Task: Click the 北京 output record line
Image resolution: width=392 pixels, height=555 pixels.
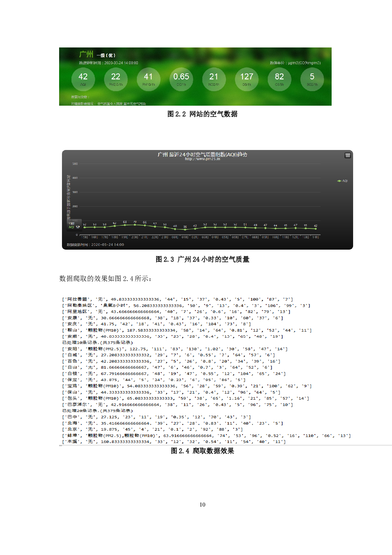Action: [x=152, y=429]
